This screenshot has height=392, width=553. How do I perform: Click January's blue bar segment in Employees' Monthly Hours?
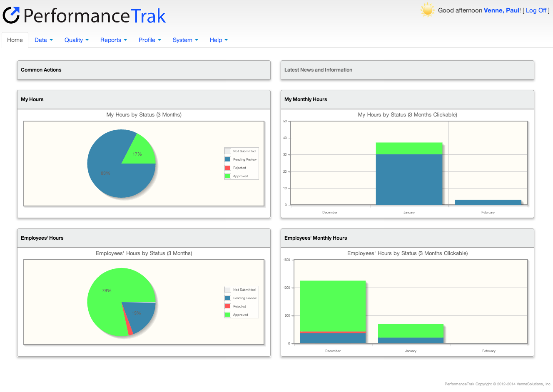411,340
